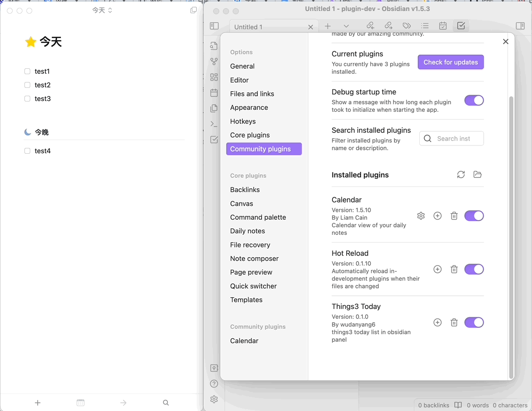Open the plugins folder
The image size is (532, 411).
[x=477, y=174]
